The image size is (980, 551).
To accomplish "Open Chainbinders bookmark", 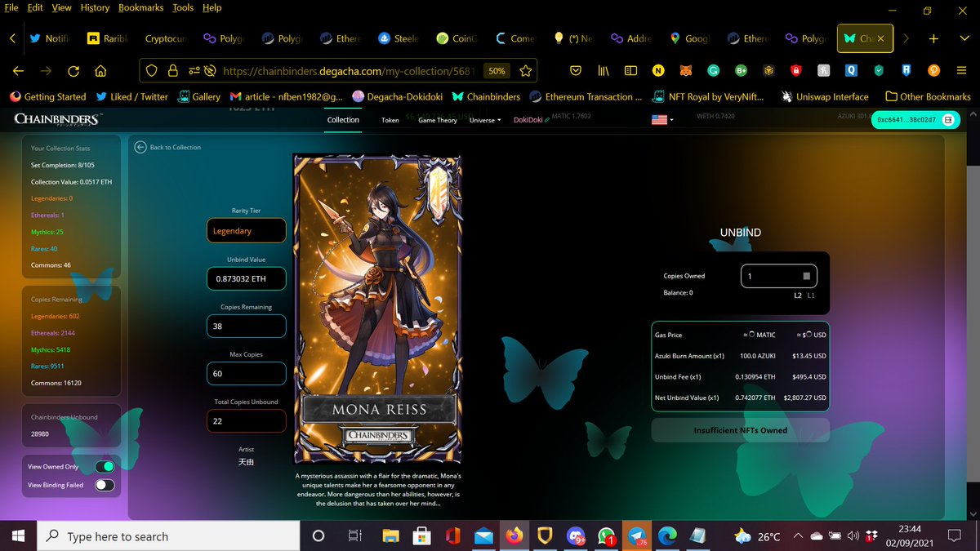I will pyautogui.click(x=485, y=96).
